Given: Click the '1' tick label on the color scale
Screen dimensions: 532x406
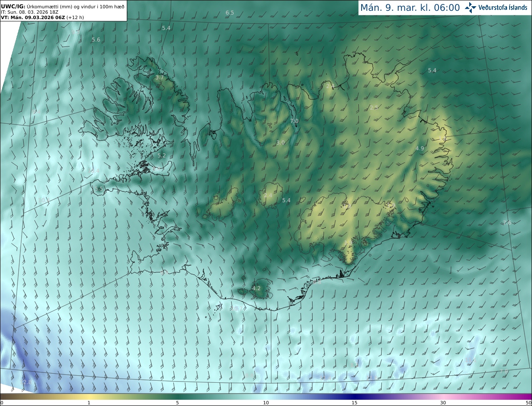Looking at the screenshot, I should (x=89, y=403).
